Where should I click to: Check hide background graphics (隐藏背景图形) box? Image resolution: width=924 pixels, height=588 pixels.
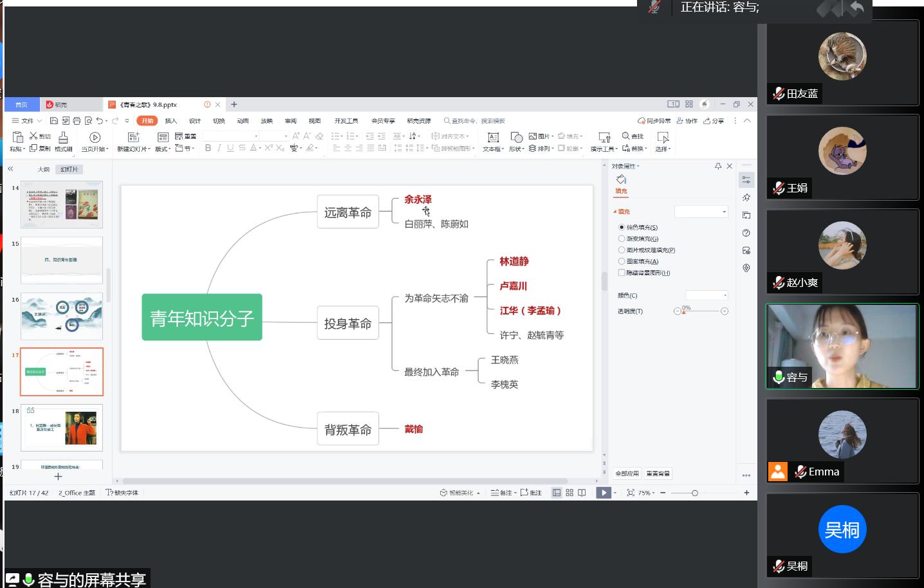tap(622, 273)
